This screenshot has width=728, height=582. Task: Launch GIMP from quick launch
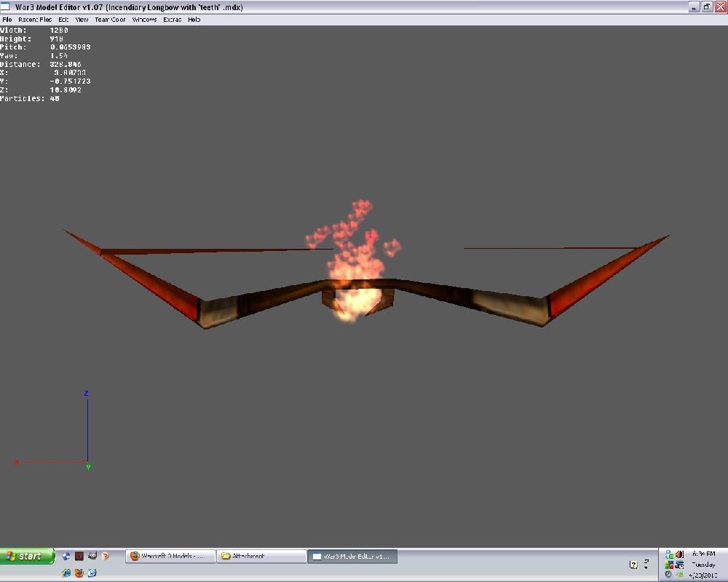(92, 556)
